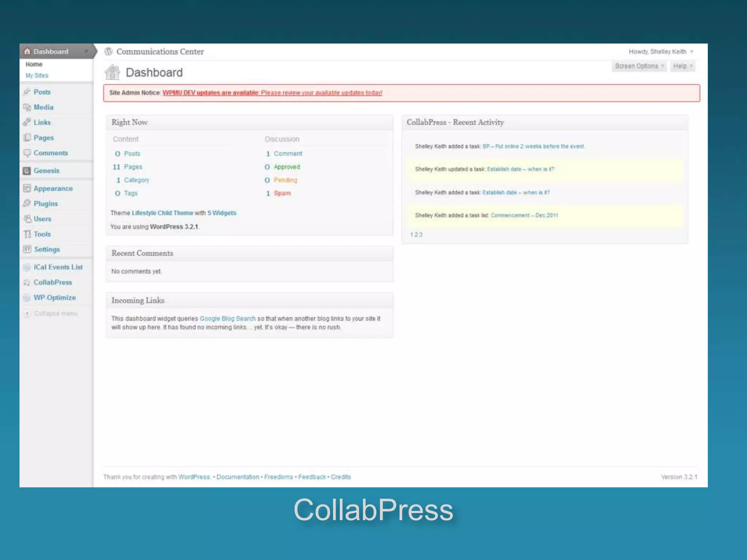Click the Incoming Links widget header
Screen dimensions: 747x560
pyautogui.click(x=249, y=300)
